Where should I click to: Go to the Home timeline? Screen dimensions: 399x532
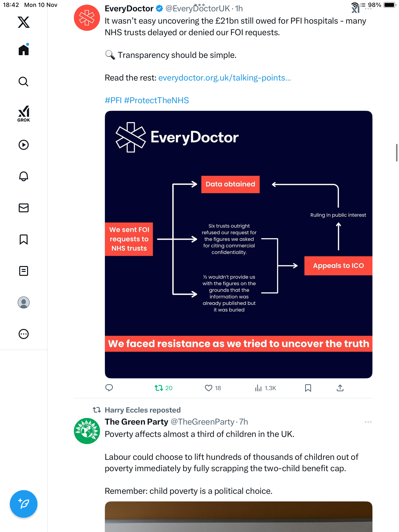tap(24, 50)
